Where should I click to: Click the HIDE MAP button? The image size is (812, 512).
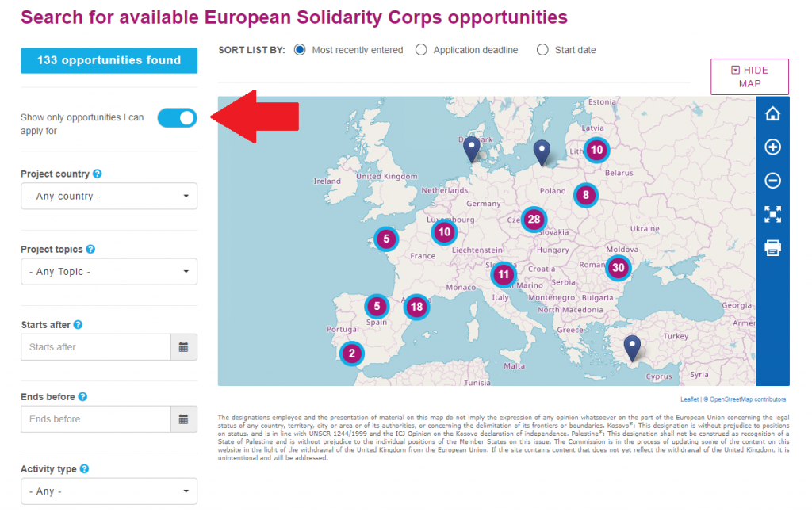coord(749,77)
